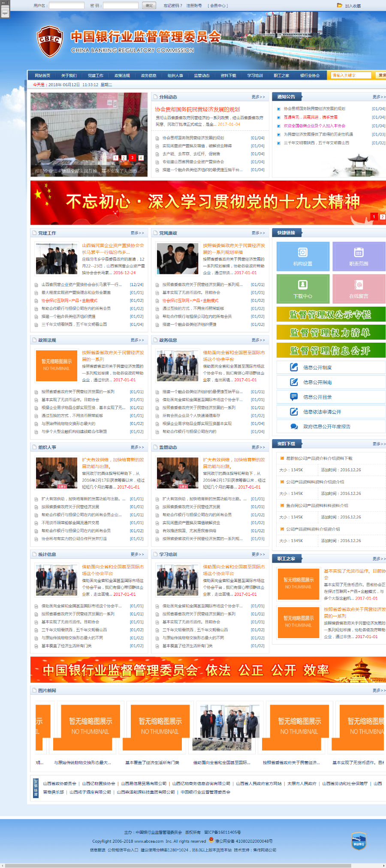Image resolution: width=386 pixels, height=868 pixels.
Task: Click the 政府信息公开年度报告 chat icon
Action: 294,426
